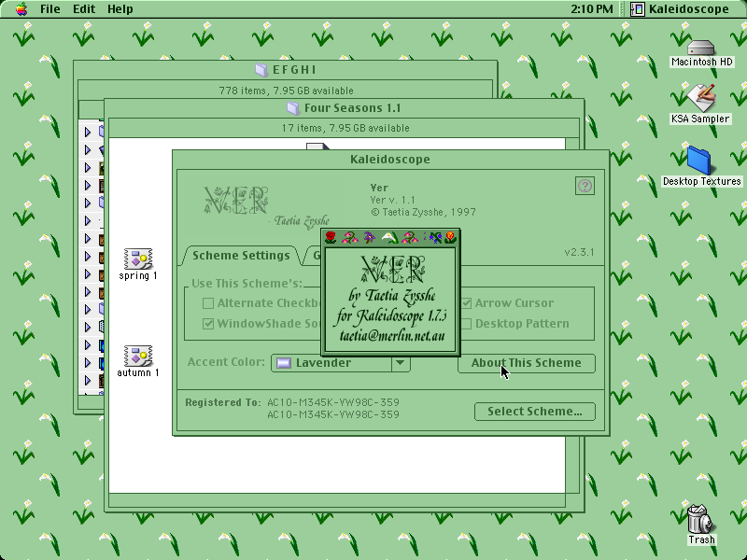This screenshot has height=560, width=747.
Task: Click taetia@merlin.net.au on the splash
Action: pos(392,336)
